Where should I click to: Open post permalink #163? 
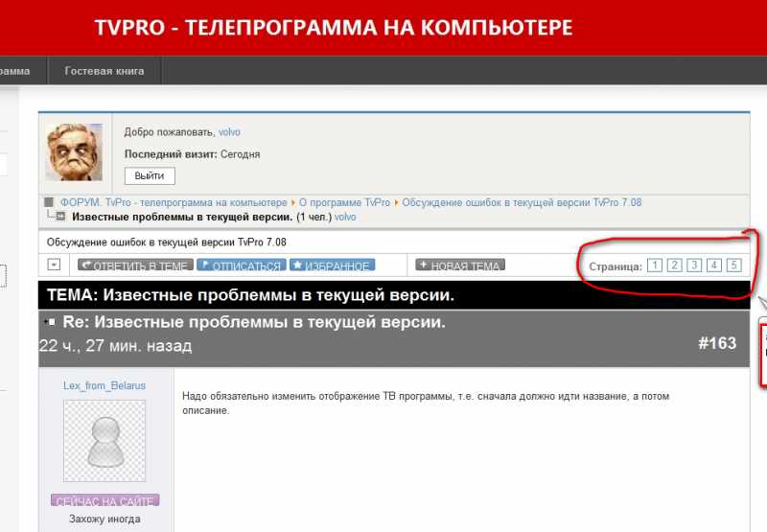pos(717,343)
